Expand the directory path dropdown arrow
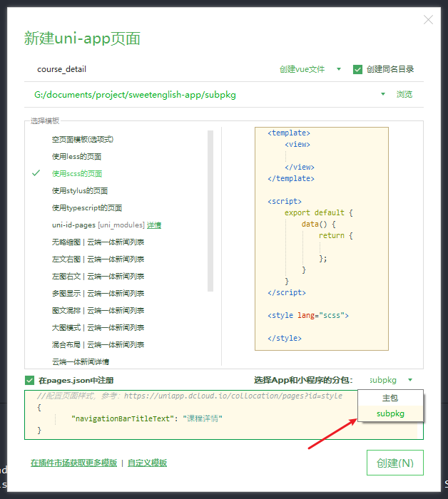 383,94
